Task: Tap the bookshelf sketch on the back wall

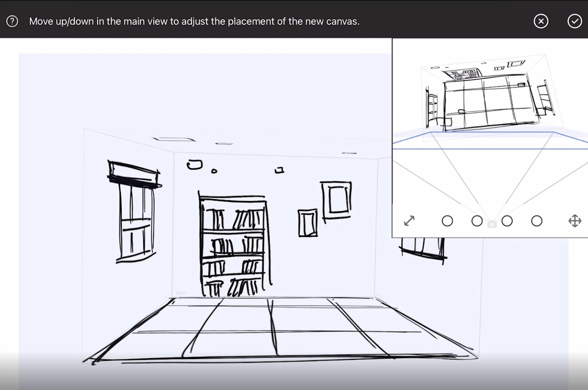Action: pos(234,245)
